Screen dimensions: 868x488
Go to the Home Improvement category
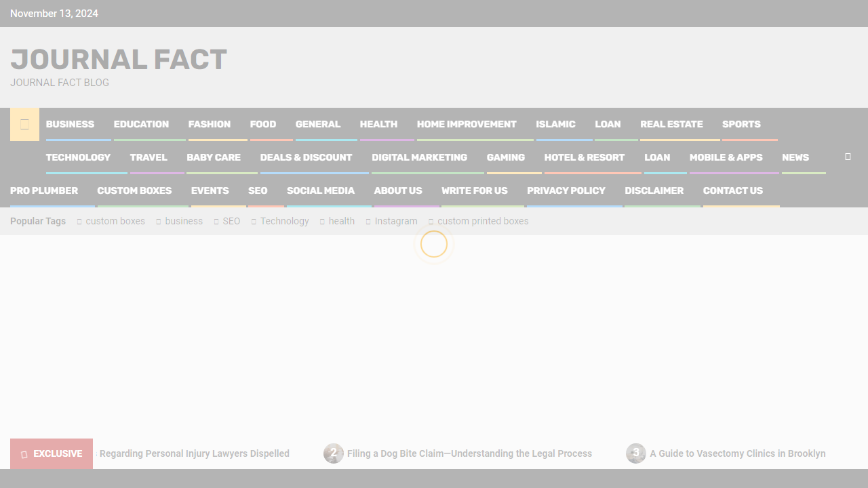coord(467,124)
